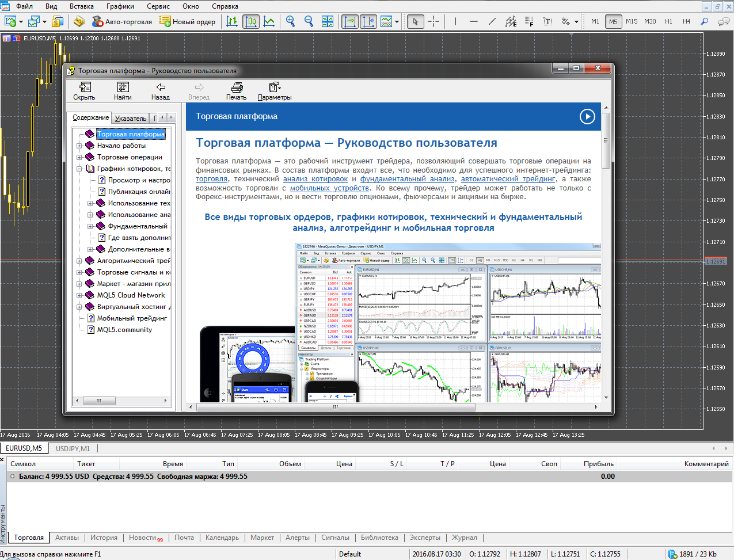Follow the 'анализ котировок' link
This screenshot has width=734, height=560.
click(x=315, y=179)
